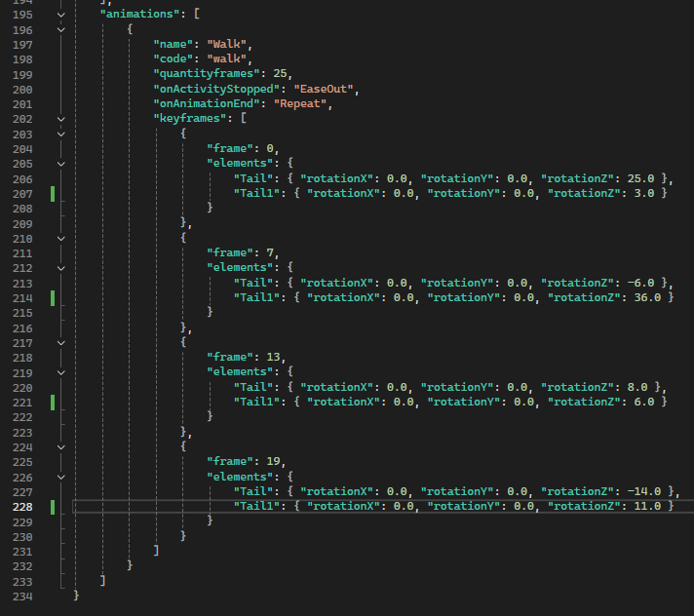Click green change marker beside line 221
The height and width of the screenshot is (616, 694).
pyautogui.click(x=53, y=402)
